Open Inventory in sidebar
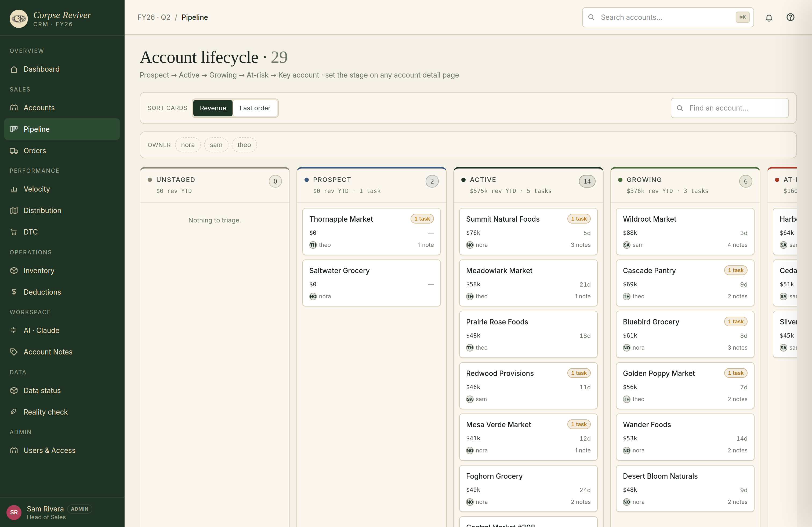Viewport: 812px width, 527px height. tap(62, 271)
